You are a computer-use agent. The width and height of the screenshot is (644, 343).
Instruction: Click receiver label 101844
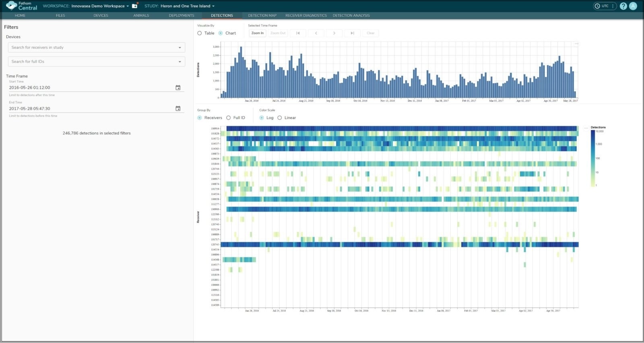[x=215, y=164]
